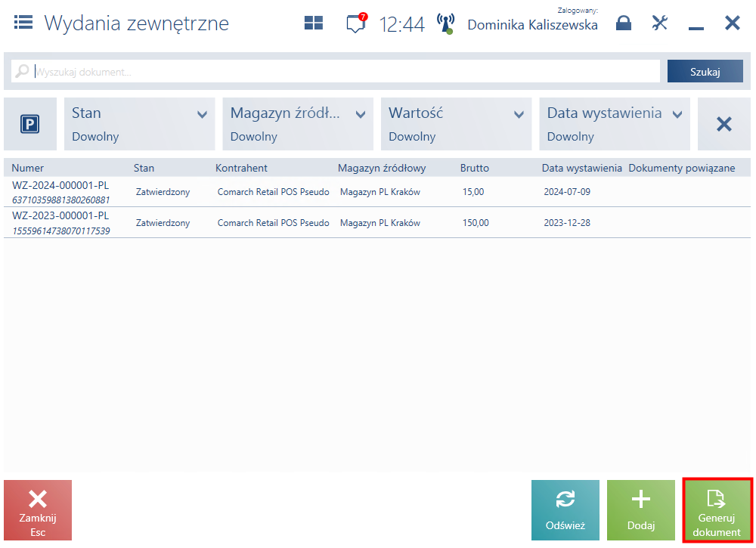The height and width of the screenshot is (548, 756).
Task: Lock the POS session
Action: coord(624,23)
